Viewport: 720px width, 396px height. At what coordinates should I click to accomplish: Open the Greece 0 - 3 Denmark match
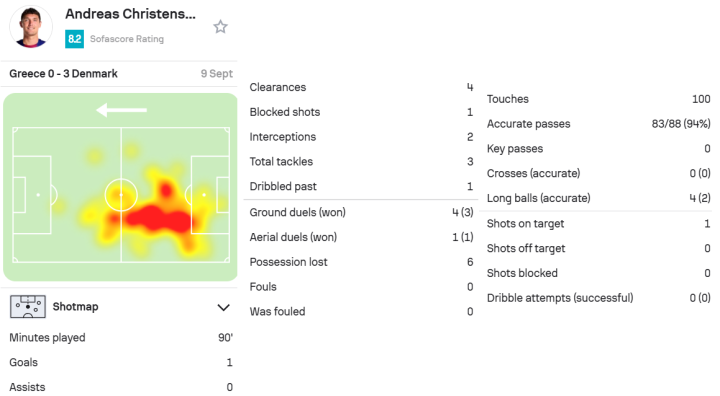click(63, 74)
